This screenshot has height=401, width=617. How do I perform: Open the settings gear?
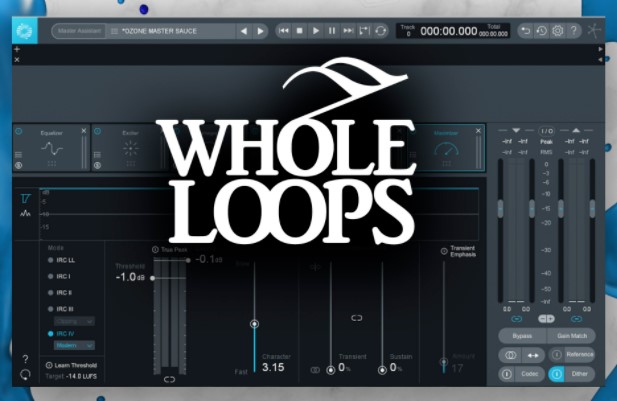pos(558,31)
